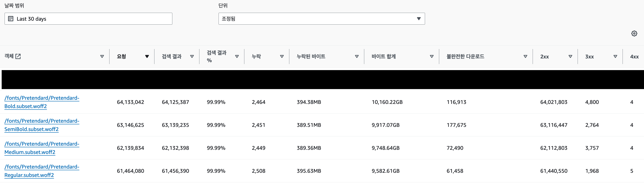The image size is (644, 184).
Task: Expand the 단위 조정됨 dropdown
Action: point(322,19)
